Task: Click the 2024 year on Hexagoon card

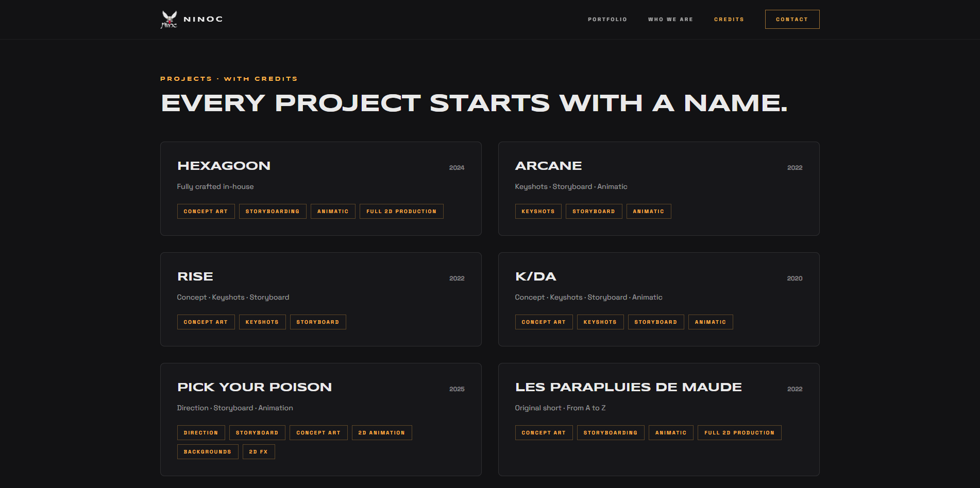Action: (x=457, y=168)
